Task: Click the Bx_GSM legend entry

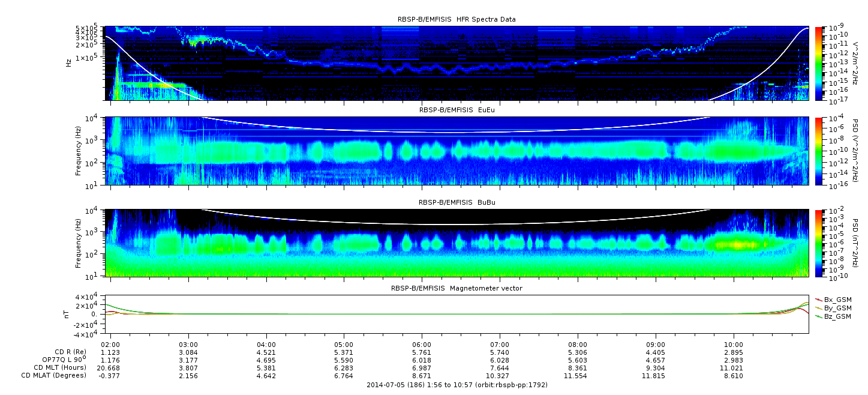Action: 837,300
